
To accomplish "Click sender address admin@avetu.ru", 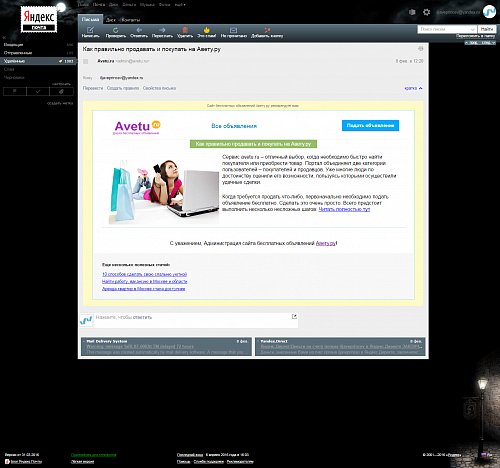I will point(132,61).
